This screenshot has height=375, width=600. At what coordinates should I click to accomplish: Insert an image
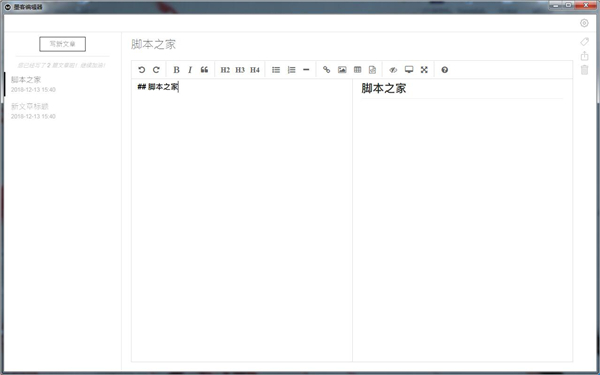(342, 70)
